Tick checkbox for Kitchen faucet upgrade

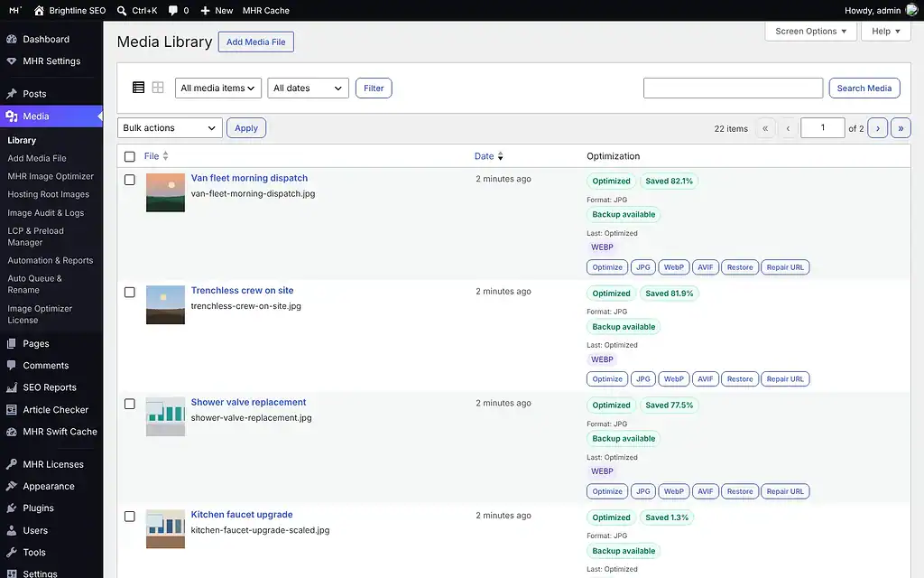click(x=130, y=516)
